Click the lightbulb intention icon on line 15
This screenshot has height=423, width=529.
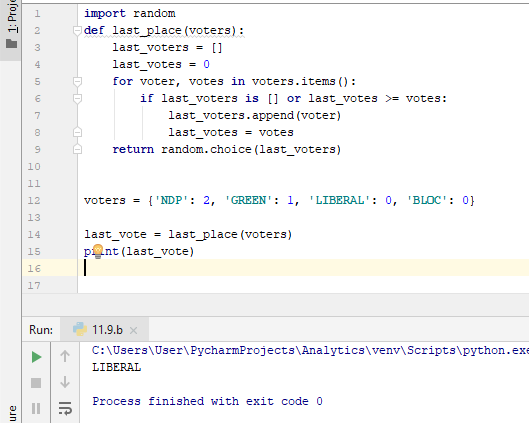[x=98, y=251]
